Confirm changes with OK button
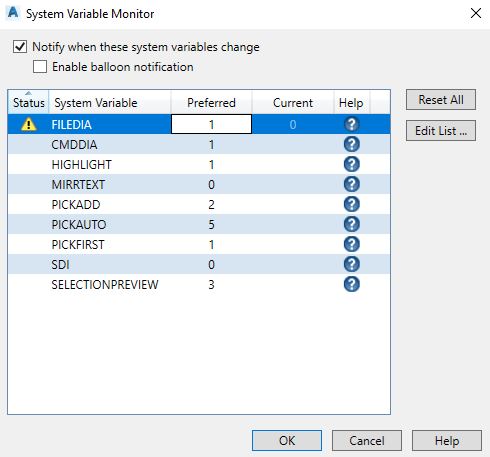The height and width of the screenshot is (457, 490). tap(287, 441)
